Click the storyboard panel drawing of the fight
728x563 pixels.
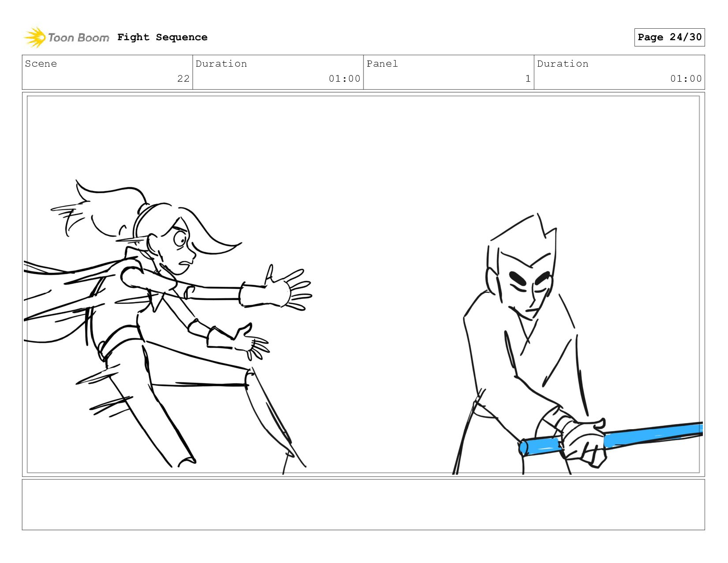point(363,284)
